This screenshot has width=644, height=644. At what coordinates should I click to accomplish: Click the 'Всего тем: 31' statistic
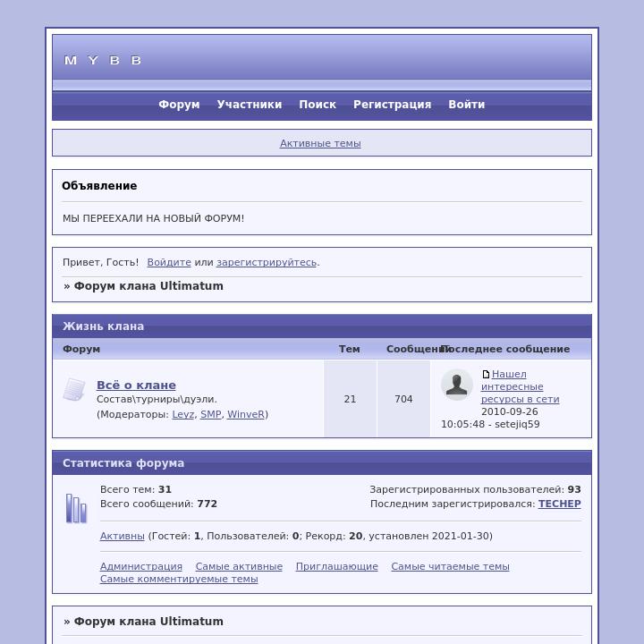[x=136, y=489]
